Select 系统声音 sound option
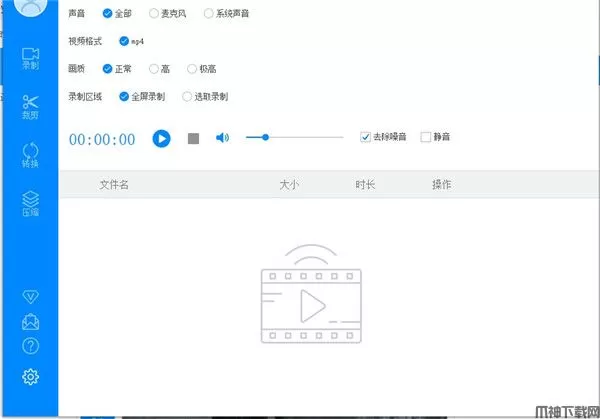The image size is (600, 419). click(227, 14)
